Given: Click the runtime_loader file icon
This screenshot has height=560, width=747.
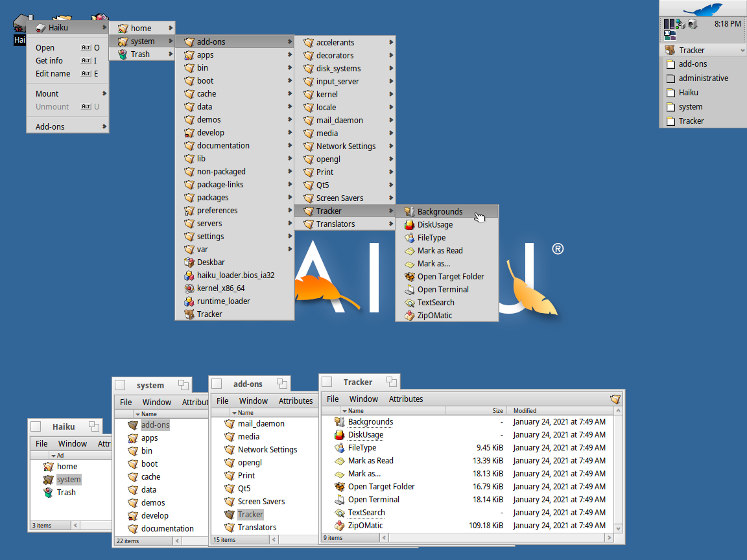Looking at the screenshot, I should (189, 301).
